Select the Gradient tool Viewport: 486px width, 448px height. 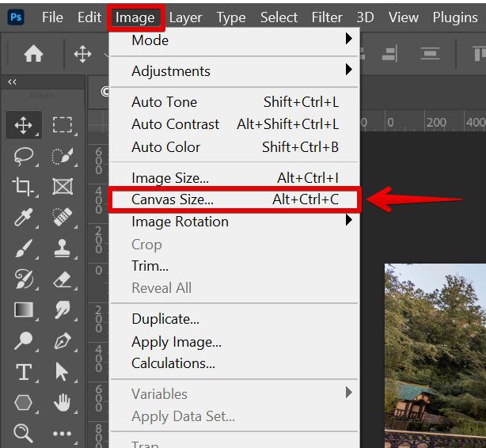coord(23,310)
